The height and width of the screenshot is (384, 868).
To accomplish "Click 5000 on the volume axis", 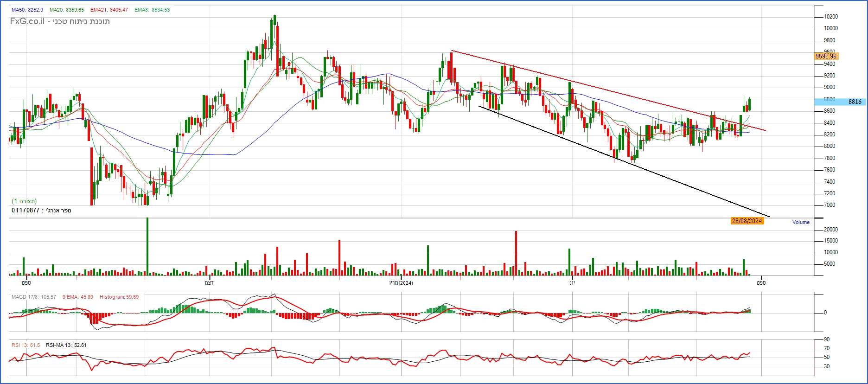I will (x=830, y=264).
